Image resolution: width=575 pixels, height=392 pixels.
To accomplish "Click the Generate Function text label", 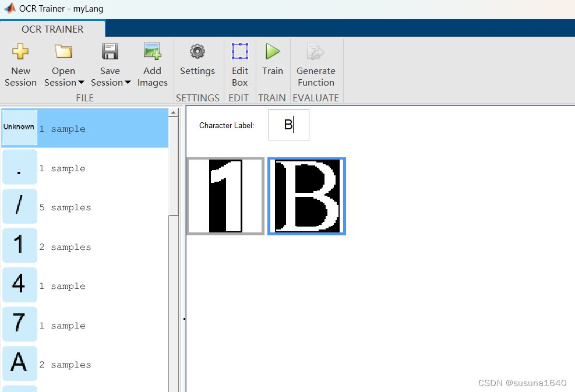I will tap(316, 77).
